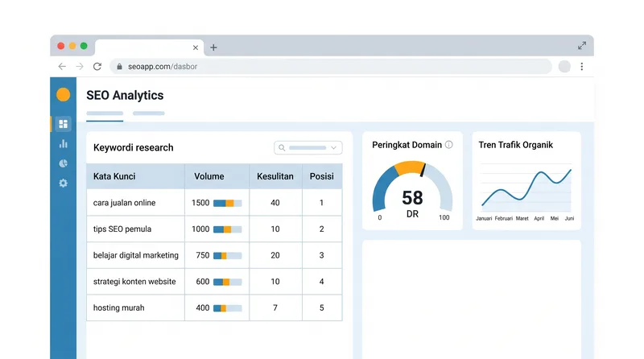Click the orange circle logo in sidebar
Screen dimensions: 644x359
(64, 94)
